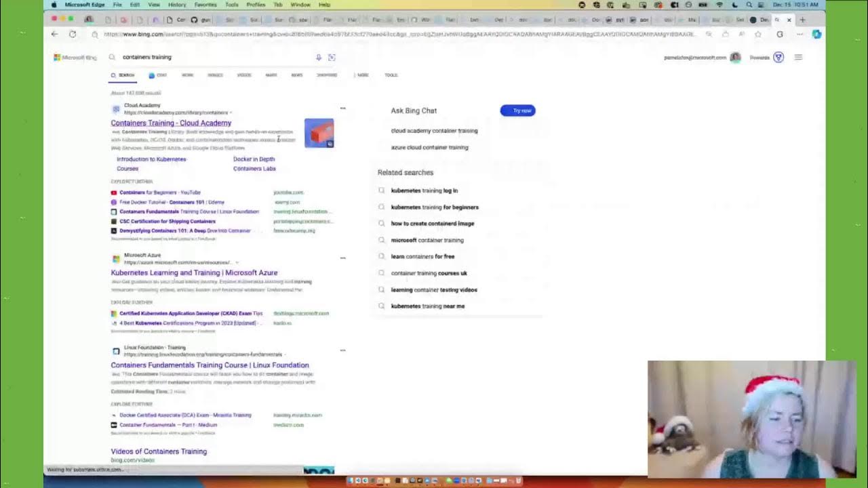The image size is (868, 488).
Task: Open a new tab with plus button
Action: 802,20
